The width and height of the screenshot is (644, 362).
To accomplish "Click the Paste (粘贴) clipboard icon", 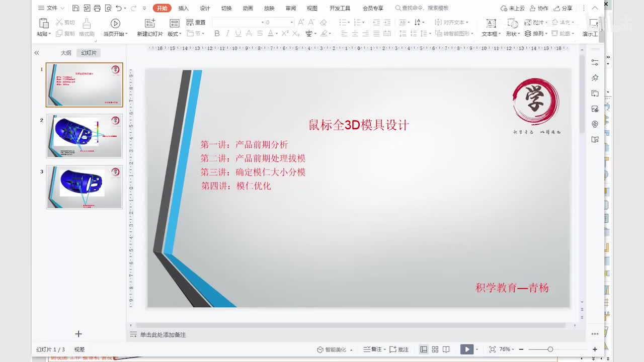I will [44, 23].
